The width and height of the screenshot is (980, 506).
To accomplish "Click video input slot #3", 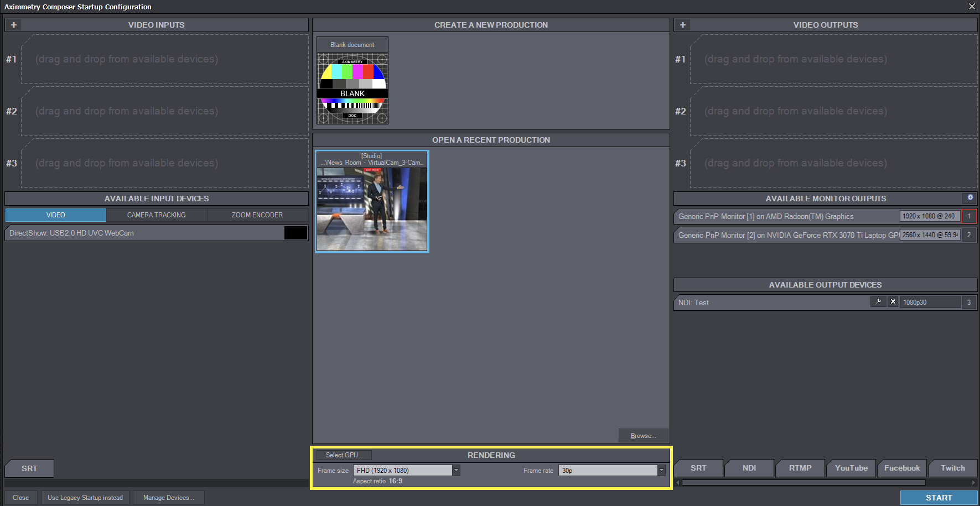I will click(x=165, y=163).
